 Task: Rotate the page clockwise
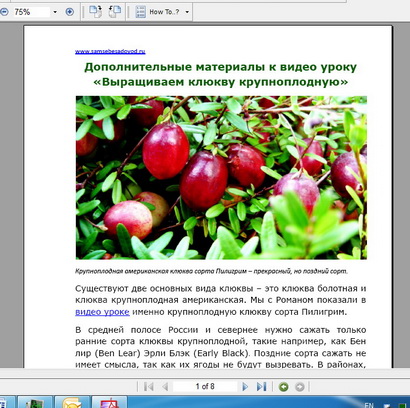(95, 12)
